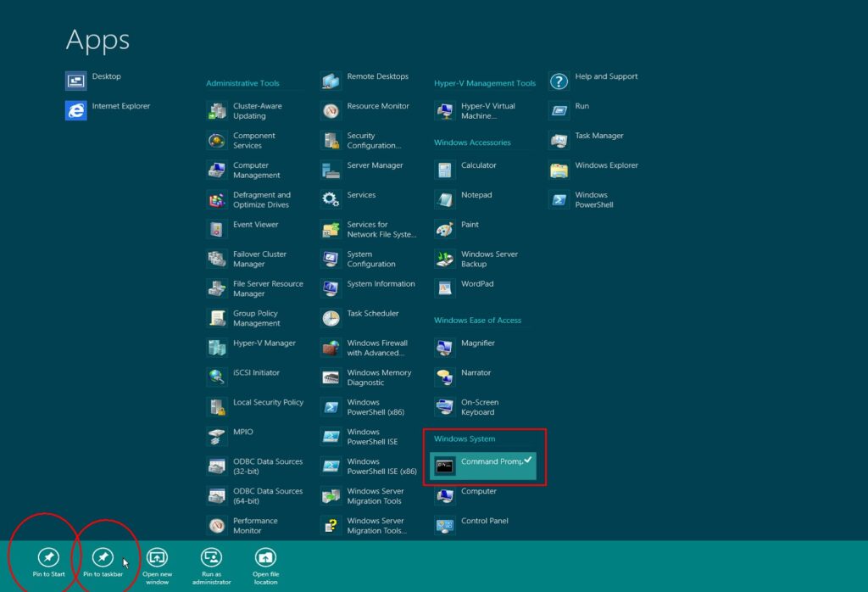Screen dimensions: 868x592
Task: Click the ODBC Data Sources (64-bit) label
Action: [x=268, y=496]
